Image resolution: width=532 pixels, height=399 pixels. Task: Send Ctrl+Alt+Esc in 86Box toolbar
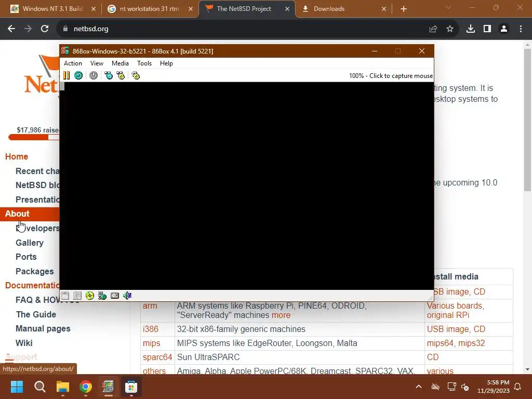pyautogui.click(x=121, y=75)
